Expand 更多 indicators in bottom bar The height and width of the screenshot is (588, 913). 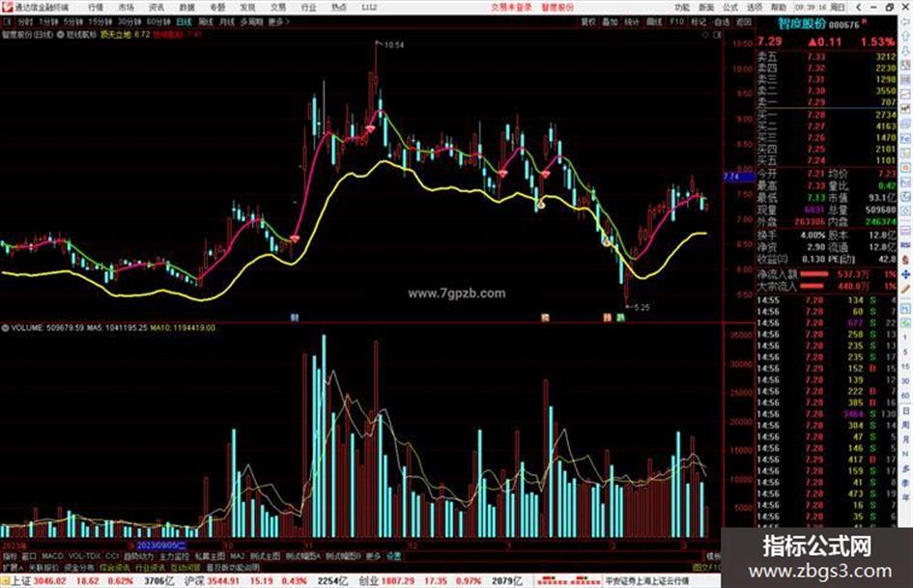(373, 556)
